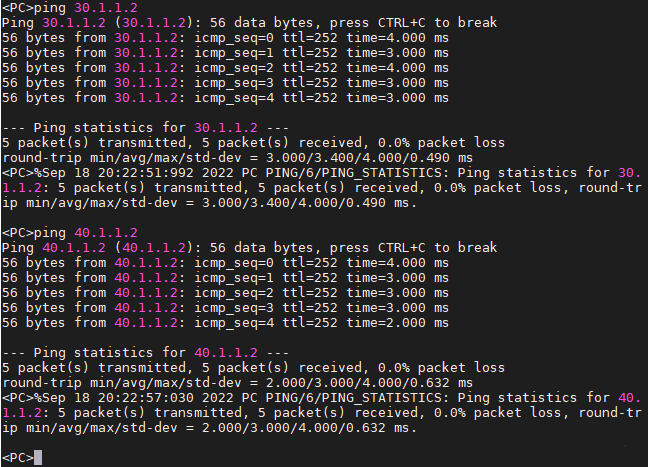Click the cursor block at final PC prompt
The width and height of the screenshot is (649, 467).
38,457
